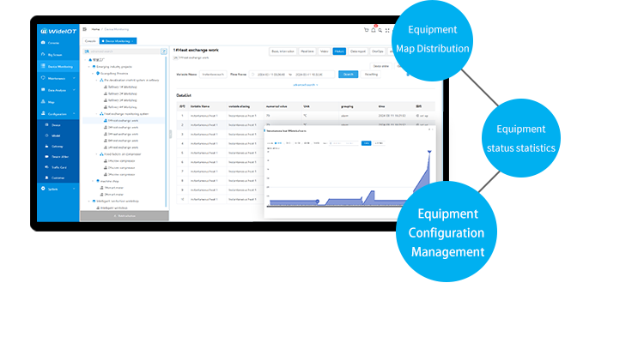Collapse Heat exchange monitoring system tree node
Image resolution: width=644 pixels, height=343 pixels.
(x=98, y=113)
